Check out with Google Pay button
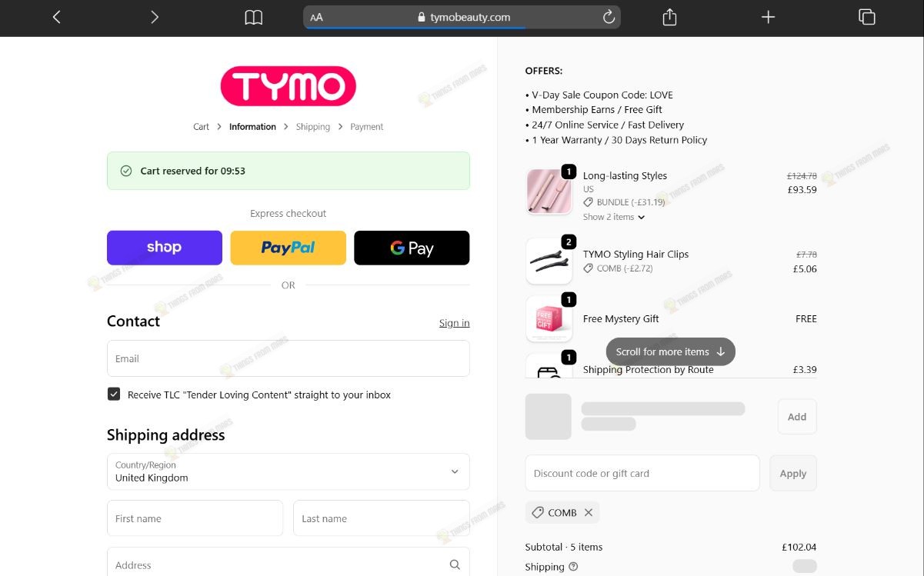The width and height of the screenshot is (924, 576). click(x=412, y=248)
